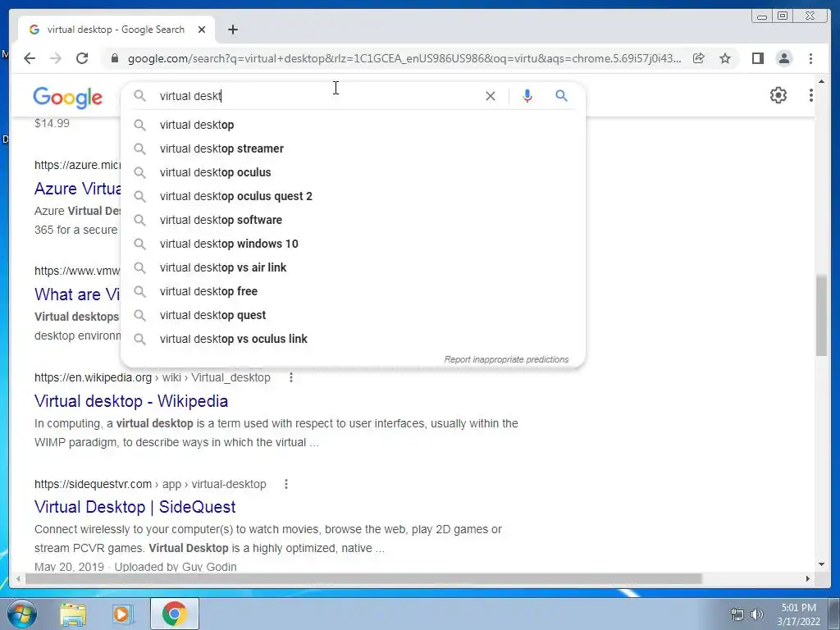Screen dimensions: 840x630
Task: Reload the page
Action: 82,58
